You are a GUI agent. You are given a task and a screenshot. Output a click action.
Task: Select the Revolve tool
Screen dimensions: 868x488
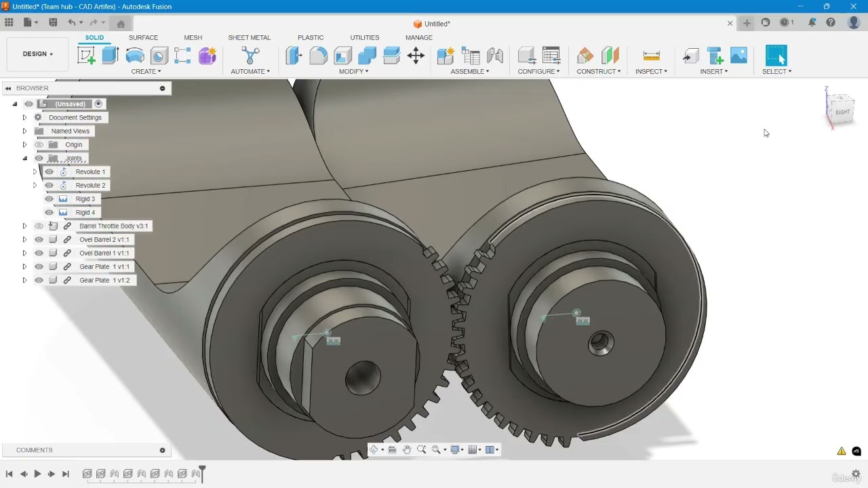coord(135,56)
